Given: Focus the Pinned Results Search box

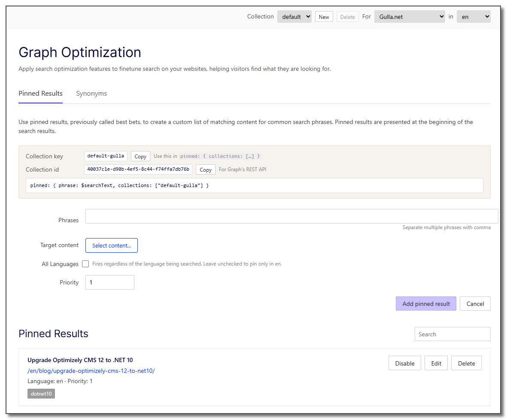Looking at the screenshot, I should pos(452,334).
